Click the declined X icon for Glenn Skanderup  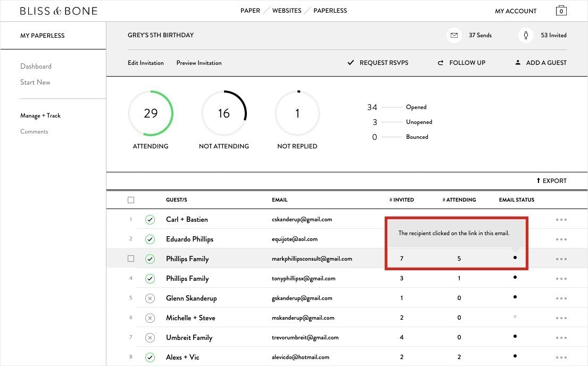click(150, 298)
